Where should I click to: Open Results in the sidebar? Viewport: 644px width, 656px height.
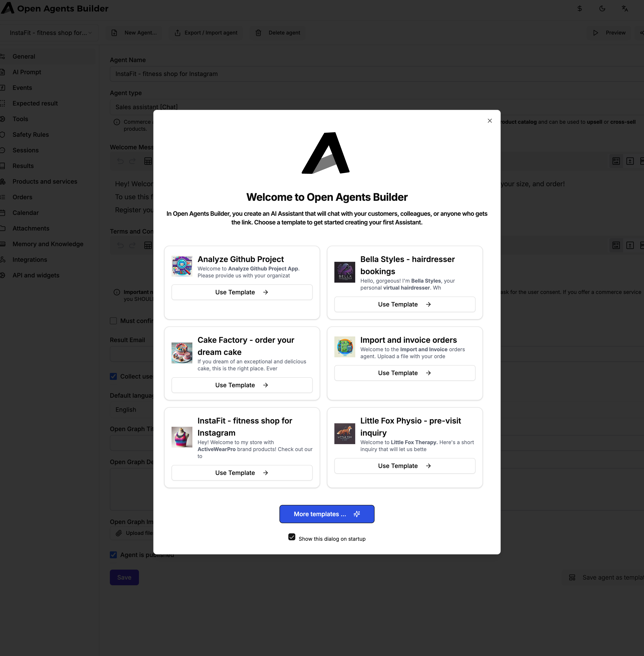(x=23, y=166)
